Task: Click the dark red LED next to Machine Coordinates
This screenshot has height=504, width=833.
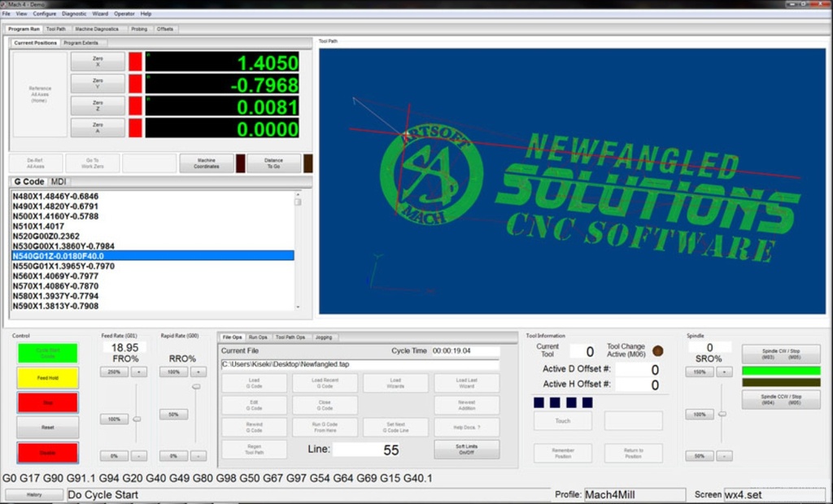Action: 240,163
